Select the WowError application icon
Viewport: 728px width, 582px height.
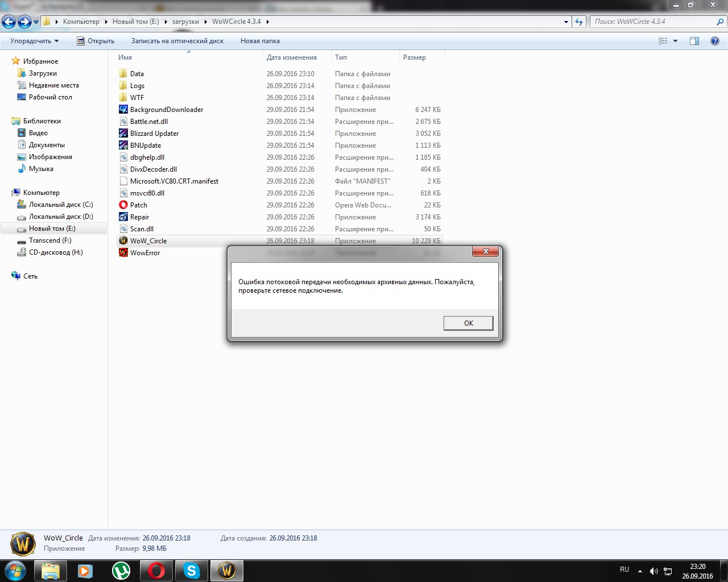(x=123, y=253)
